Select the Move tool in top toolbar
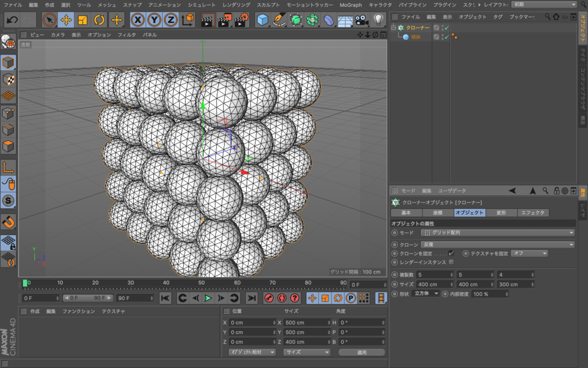588x368 pixels. click(x=66, y=20)
